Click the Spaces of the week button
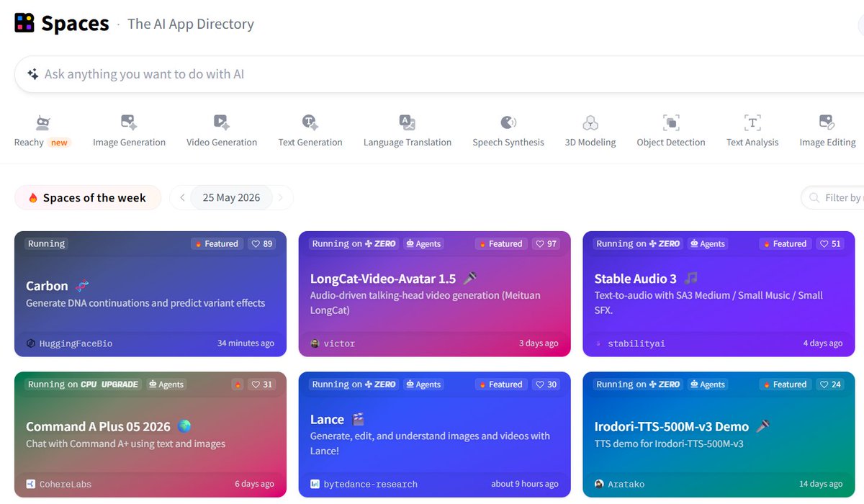864x504 pixels. tap(88, 198)
